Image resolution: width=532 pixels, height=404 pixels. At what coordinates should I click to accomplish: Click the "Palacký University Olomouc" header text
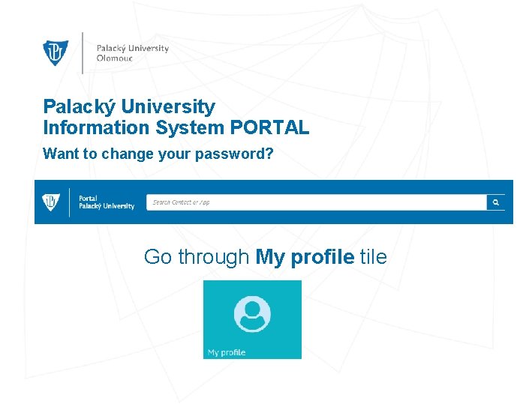point(132,53)
